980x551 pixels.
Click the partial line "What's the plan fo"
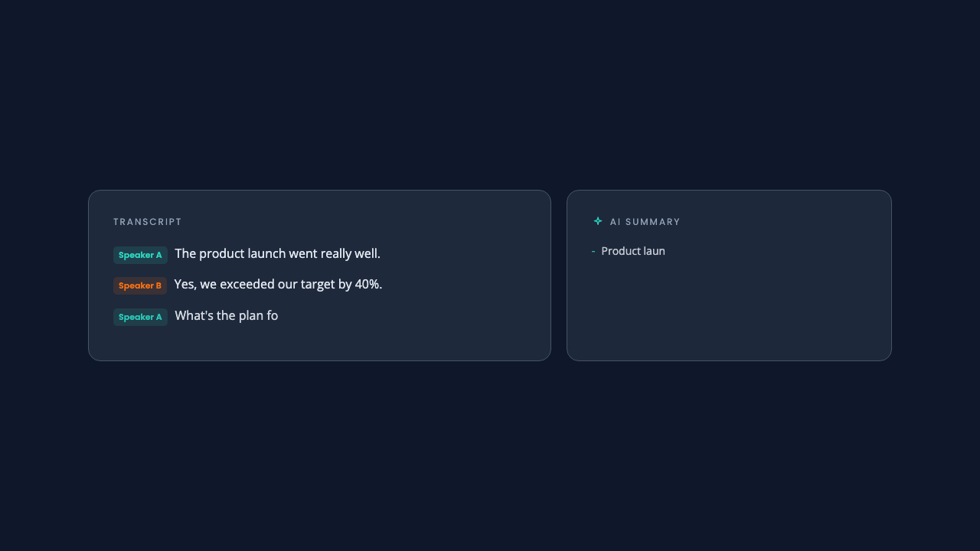pos(226,315)
